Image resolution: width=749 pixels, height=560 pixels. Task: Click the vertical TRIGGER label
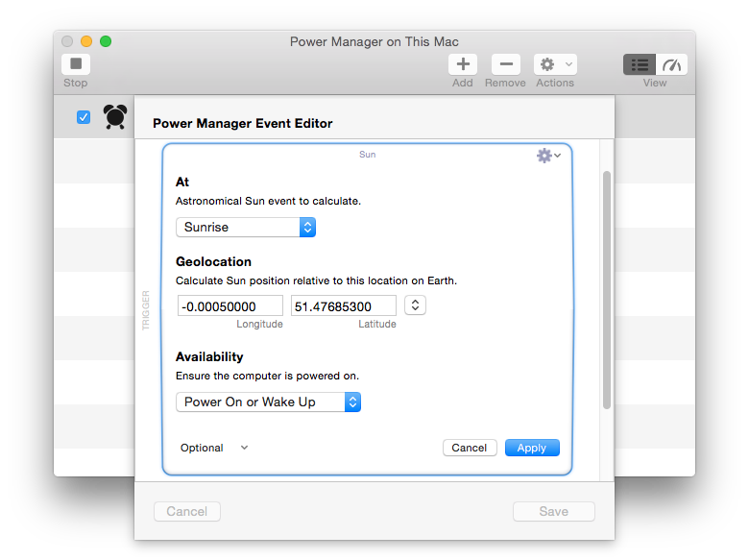(x=146, y=310)
